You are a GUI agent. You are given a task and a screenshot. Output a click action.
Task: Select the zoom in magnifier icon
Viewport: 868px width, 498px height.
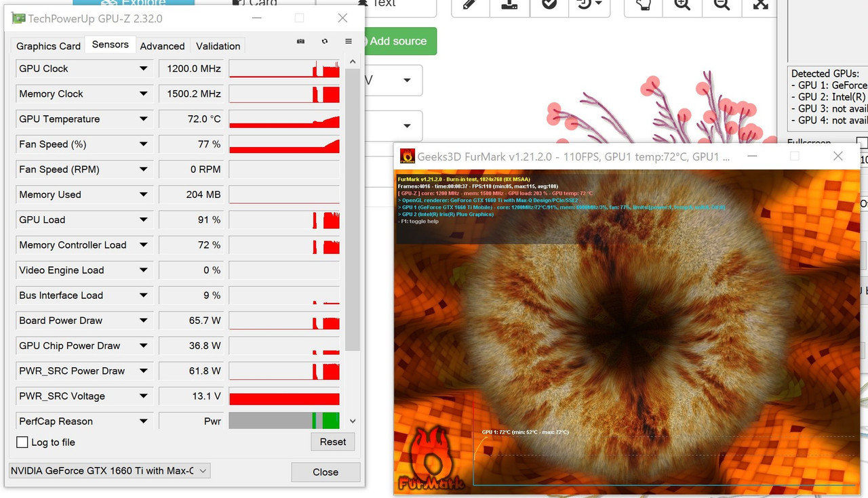tap(682, 5)
